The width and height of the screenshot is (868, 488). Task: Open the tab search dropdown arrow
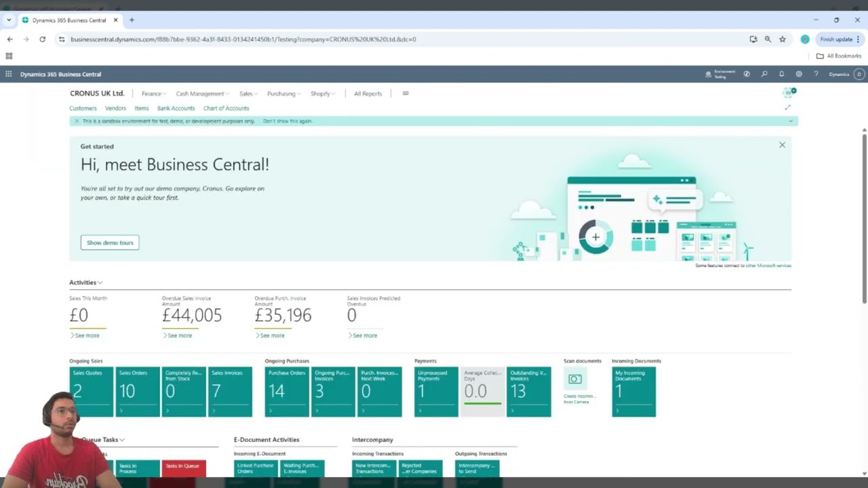8,20
